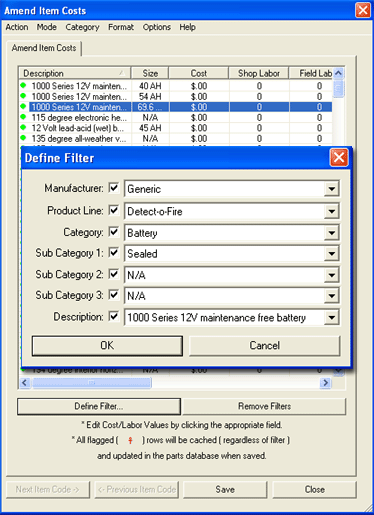The image size is (374, 515).
Task: Select the 54 AH battery row
Action: [176, 97]
